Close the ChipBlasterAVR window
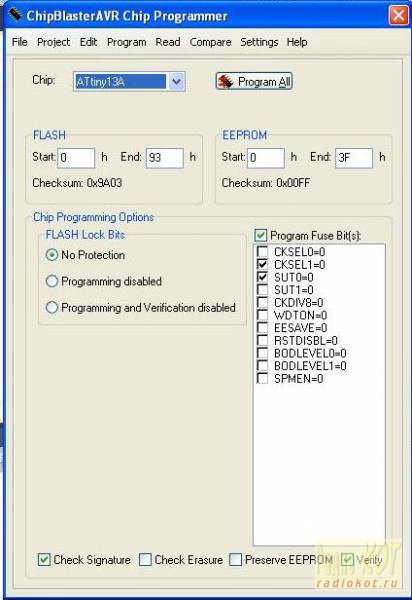The width and height of the screenshot is (412, 600). tap(399, 16)
